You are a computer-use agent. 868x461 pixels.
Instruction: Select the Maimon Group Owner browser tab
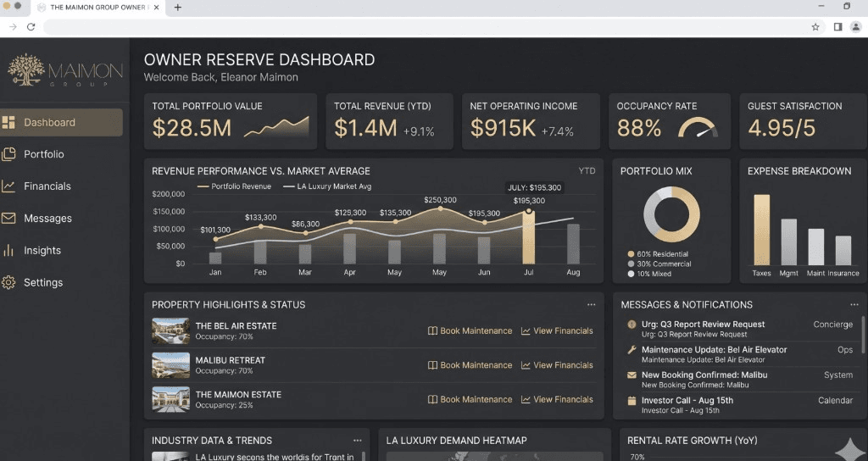pos(98,8)
